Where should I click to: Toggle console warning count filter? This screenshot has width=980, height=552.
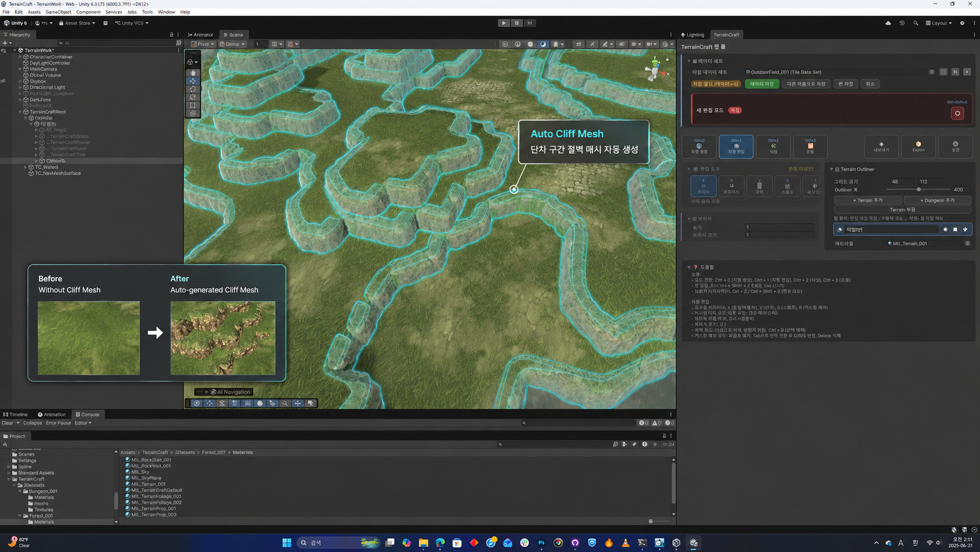[x=656, y=423]
